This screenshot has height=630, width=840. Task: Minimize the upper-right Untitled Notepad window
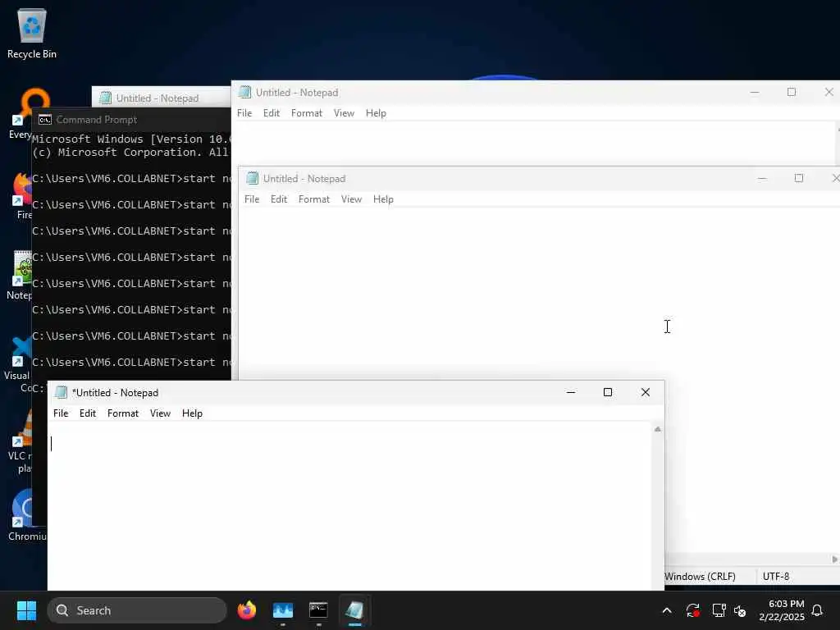[x=755, y=92]
